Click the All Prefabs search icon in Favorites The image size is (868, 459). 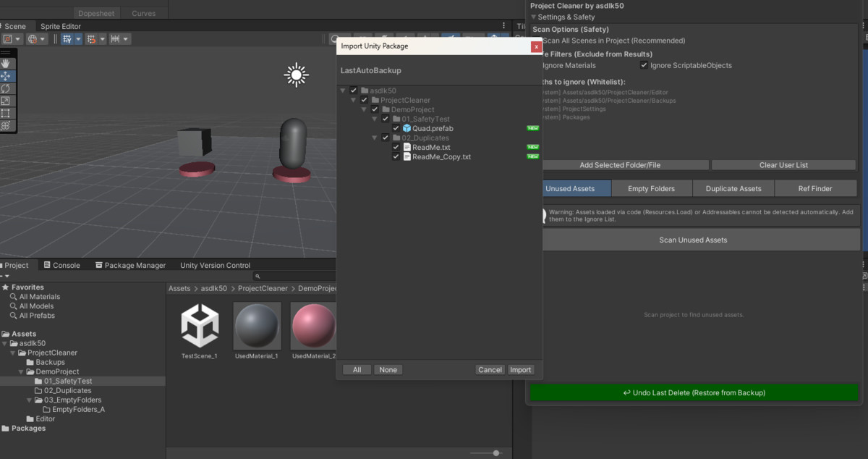(13, 316)
